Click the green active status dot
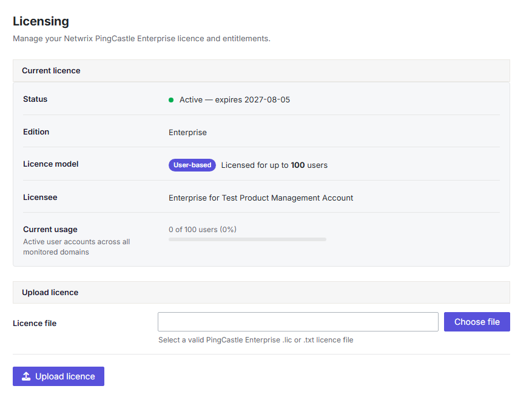 171,100
